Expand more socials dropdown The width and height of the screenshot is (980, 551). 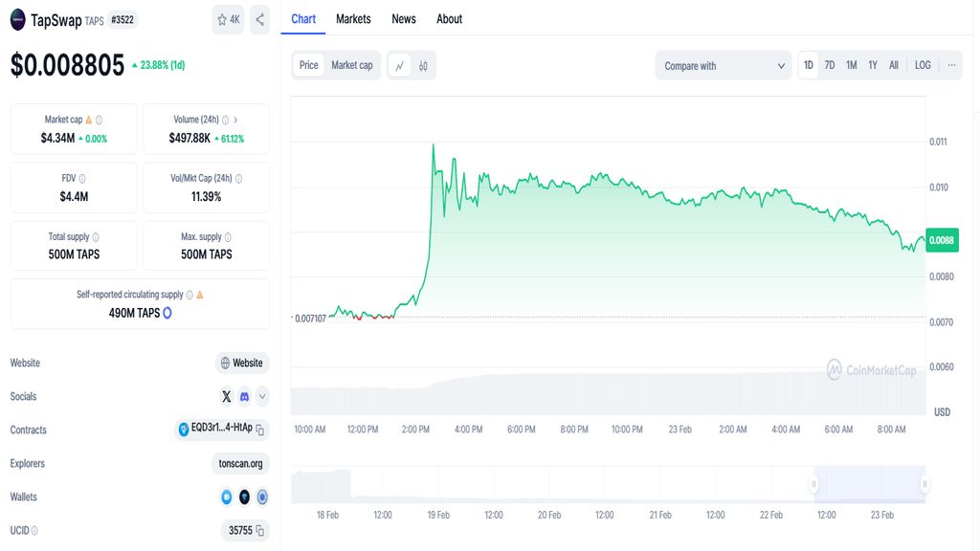click(x=262, y=397)
